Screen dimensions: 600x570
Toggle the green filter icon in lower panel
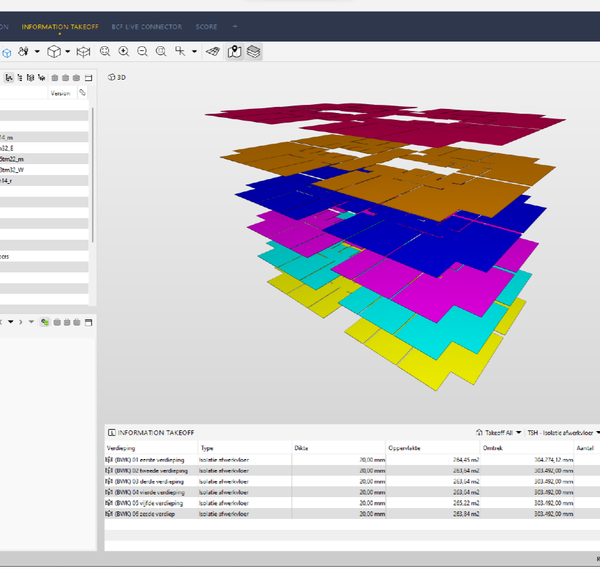[45, 321]
